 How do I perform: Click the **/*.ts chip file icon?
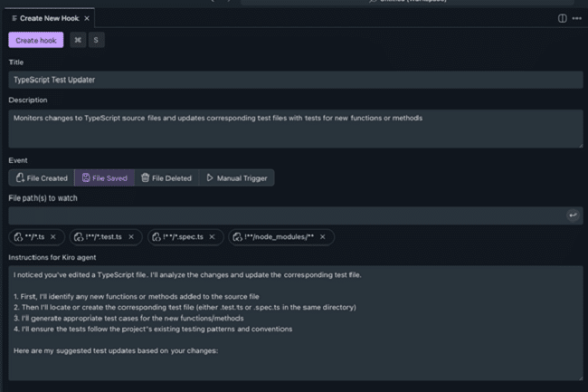(x=18, y=237)
